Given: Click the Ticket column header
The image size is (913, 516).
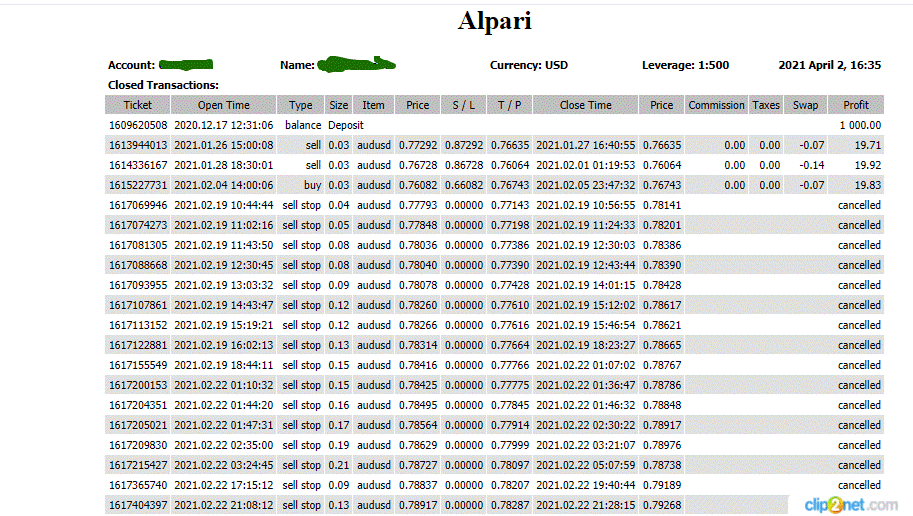Looking at the screenshot, I should pyautogui.click(x=137, y=105).
